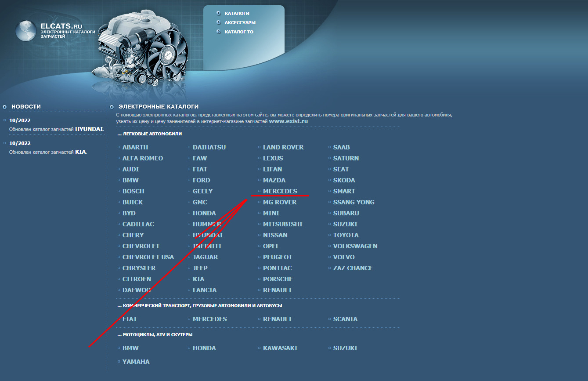
Task: Open the CHERY catalog
Action: click(x=133, y=235)
